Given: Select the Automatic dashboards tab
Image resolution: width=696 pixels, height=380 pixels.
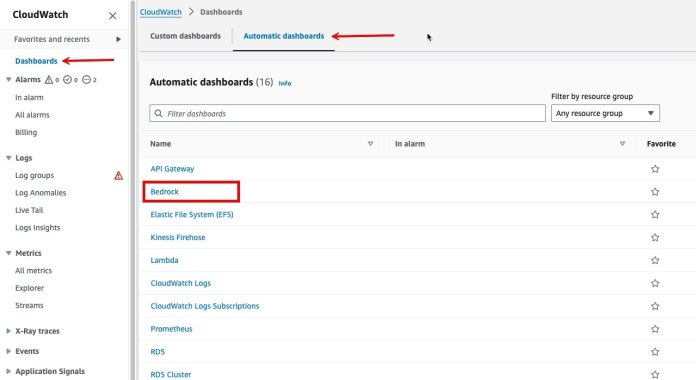Looking at the screenshot, I should (x=284, y=36).
